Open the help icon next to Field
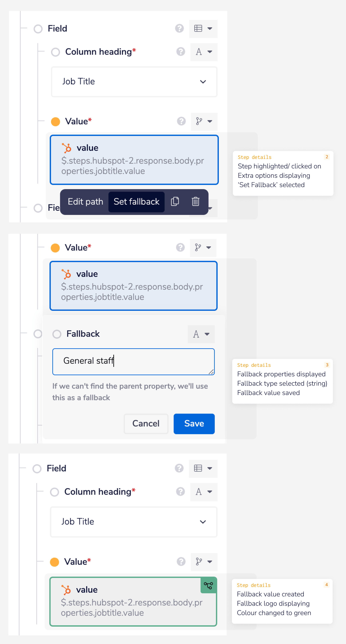The height and width of the screenshot is (644, 346). click(179, 28)
